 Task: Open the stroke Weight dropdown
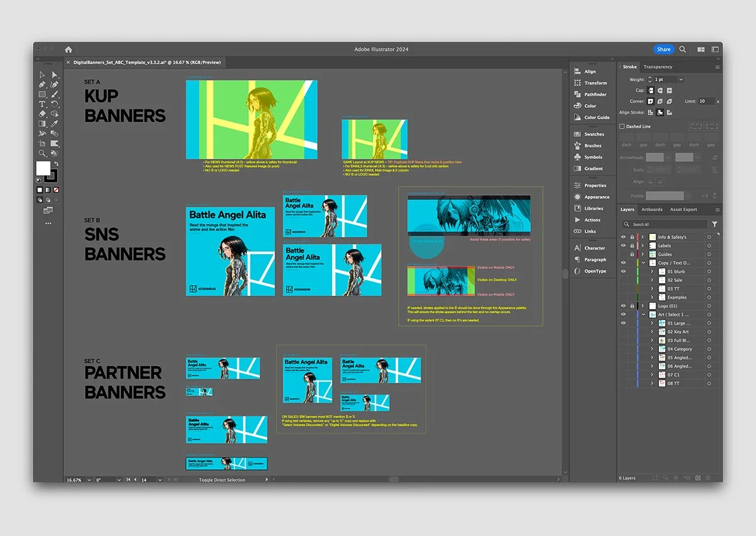(681, 80)
